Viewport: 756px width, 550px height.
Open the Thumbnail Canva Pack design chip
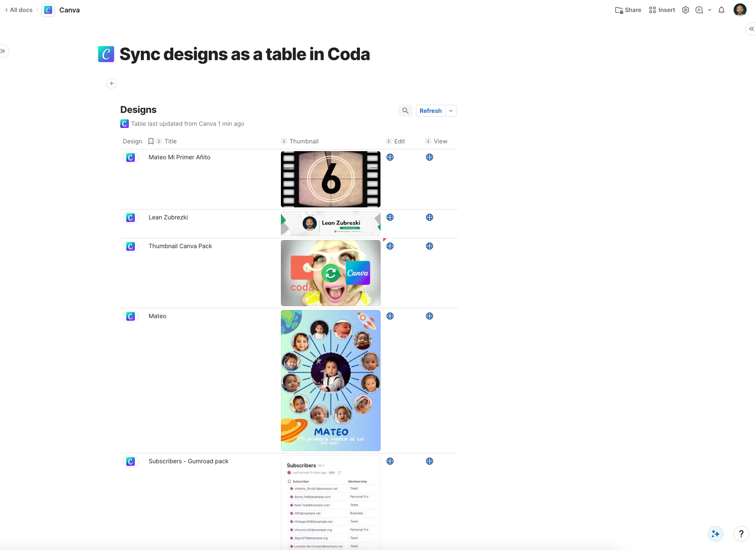[x=131, y=246]
